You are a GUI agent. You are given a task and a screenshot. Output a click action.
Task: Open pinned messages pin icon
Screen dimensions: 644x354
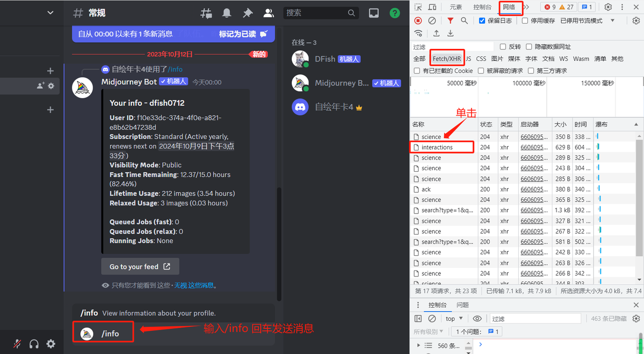[x=248, y=14]
